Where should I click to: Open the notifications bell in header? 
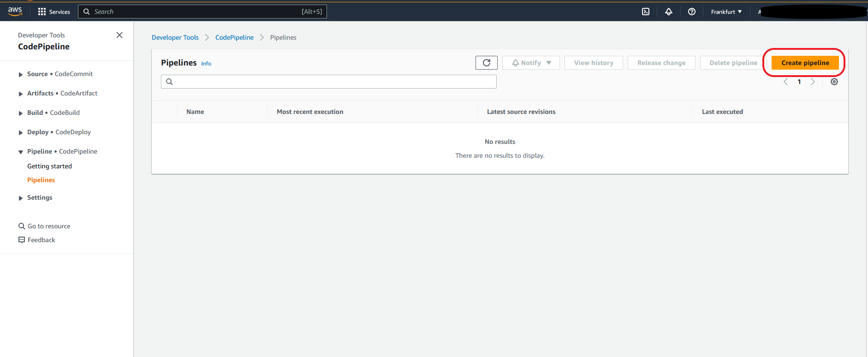[x=669, y=12]
